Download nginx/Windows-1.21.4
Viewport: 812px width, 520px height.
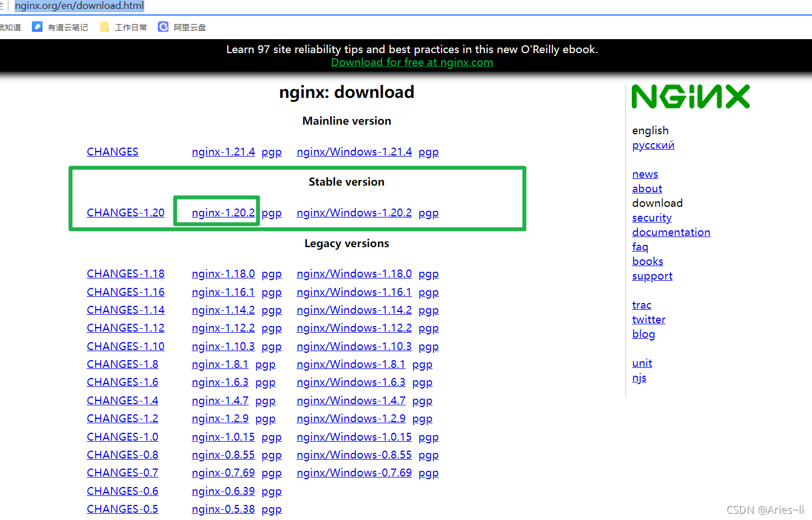tap(354, 152)
